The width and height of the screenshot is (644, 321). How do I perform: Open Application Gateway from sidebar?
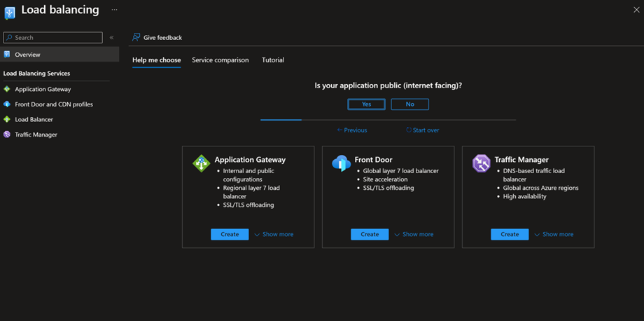point(43,89)
